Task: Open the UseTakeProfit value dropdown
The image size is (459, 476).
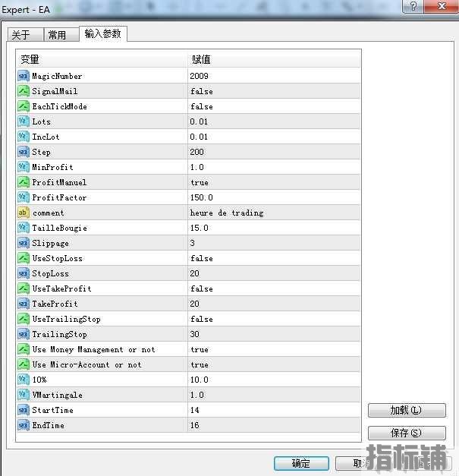Action: click(273, 288)
